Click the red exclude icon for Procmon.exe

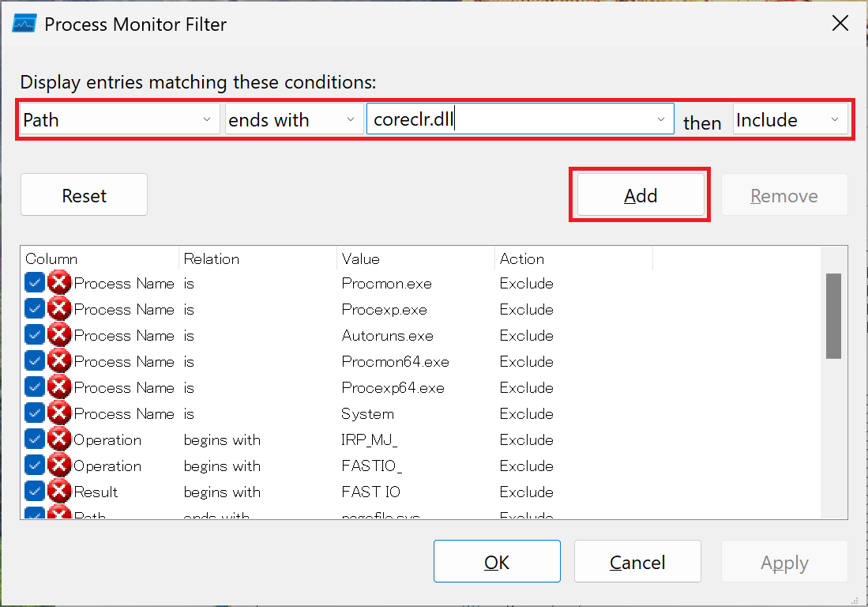coord(59,283)
